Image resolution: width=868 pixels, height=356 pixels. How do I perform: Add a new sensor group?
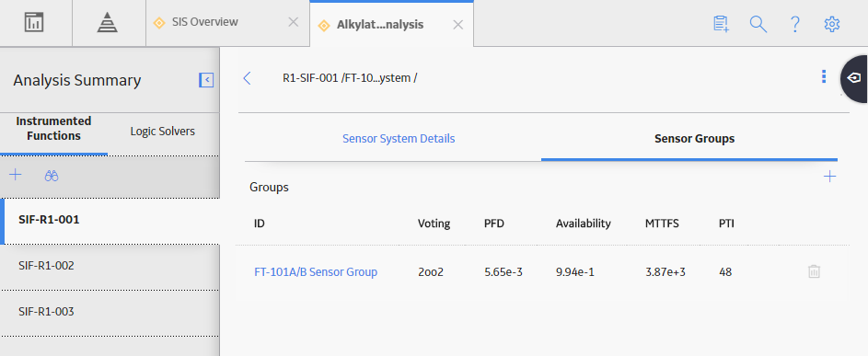pyautogui.click(x=829, y=177)
